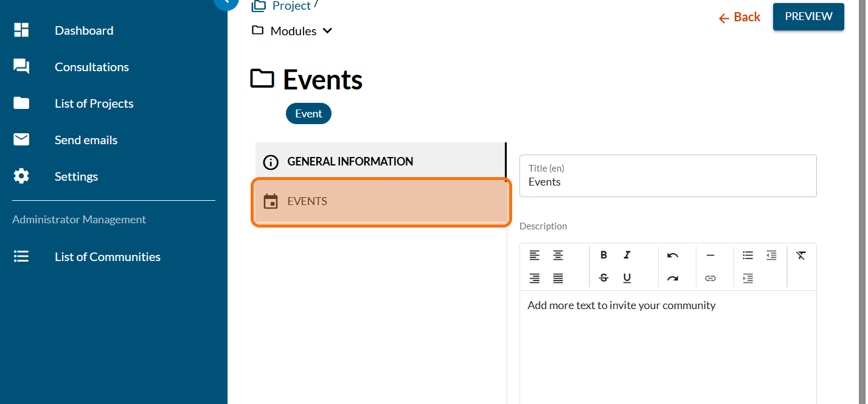
Task: Open List of Communities in sidebar
Action: 108,257
